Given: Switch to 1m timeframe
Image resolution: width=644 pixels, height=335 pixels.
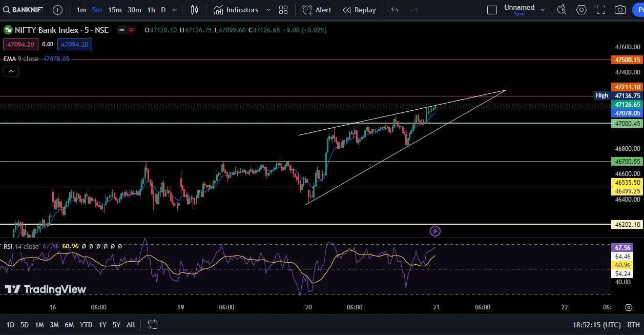Looking at the screenshot, I should pyautogui.click(x=81, y=10).
